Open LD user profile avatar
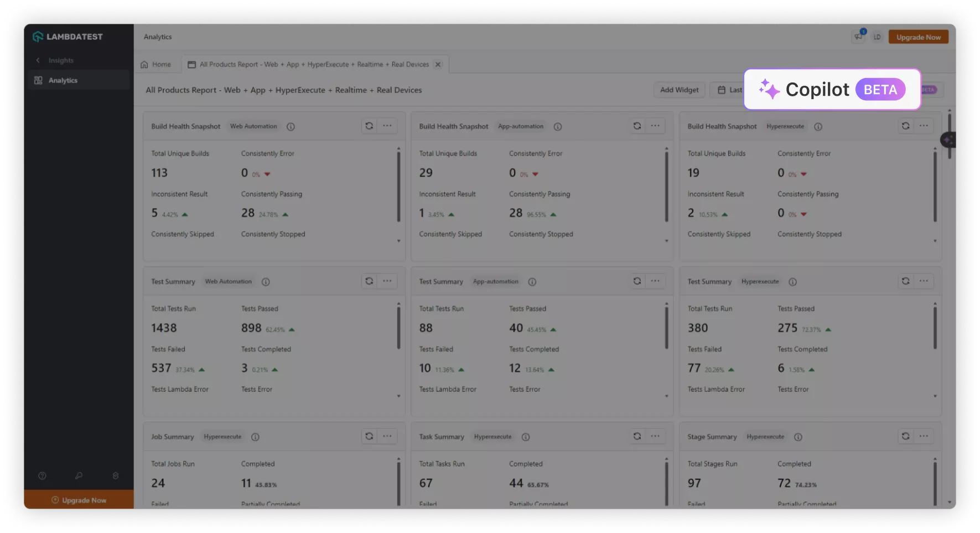The width and height of the screenshot is (980, 533). (877, 37)
